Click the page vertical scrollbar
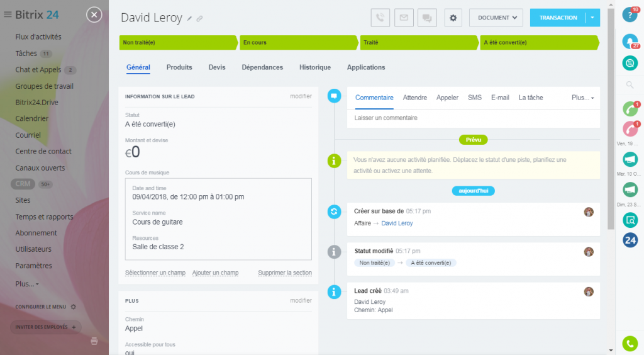The image size is (644, 355). 611,119
